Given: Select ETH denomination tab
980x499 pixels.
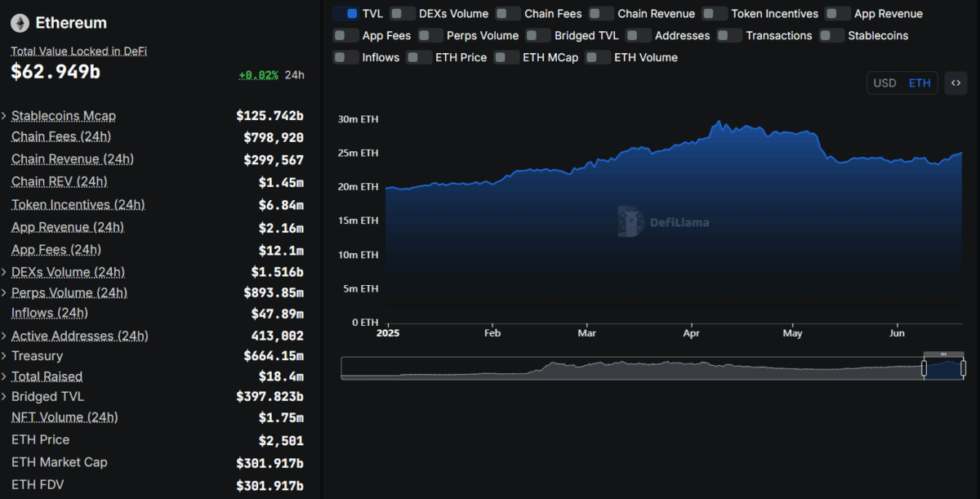Looking at the screenshot, I should coord(920,82).
